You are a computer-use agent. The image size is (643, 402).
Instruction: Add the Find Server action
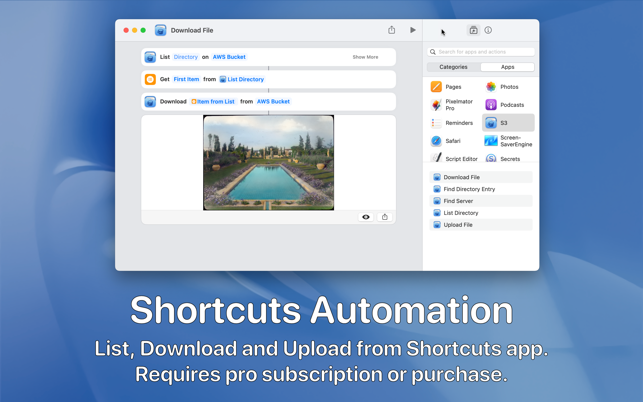(481, 201)
